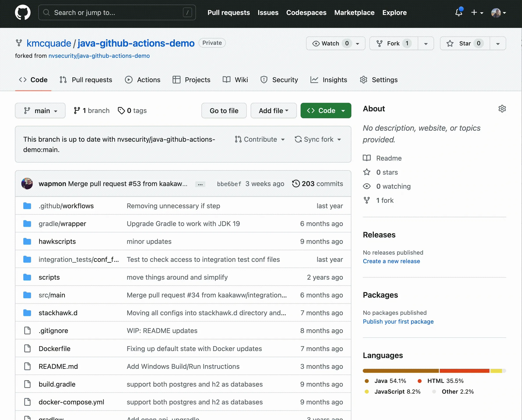The width and height of the screenshot is (522, 420).
Task: Open the green Code dropdown
Action: [x=326, y=111]
